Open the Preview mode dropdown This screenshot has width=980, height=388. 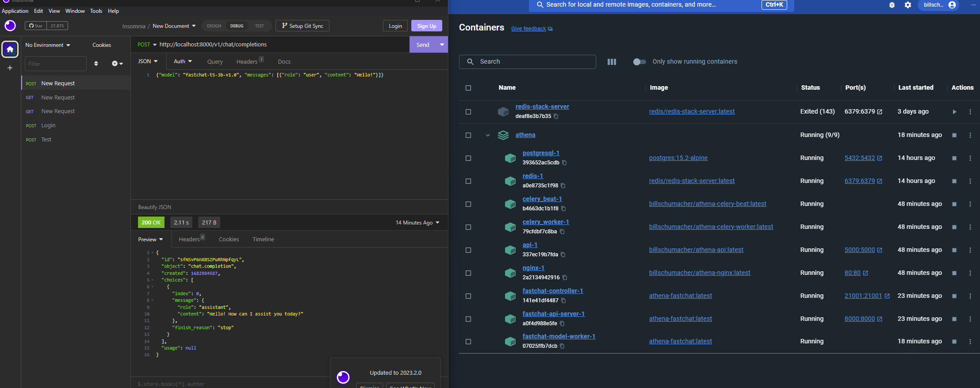point(150,240)
